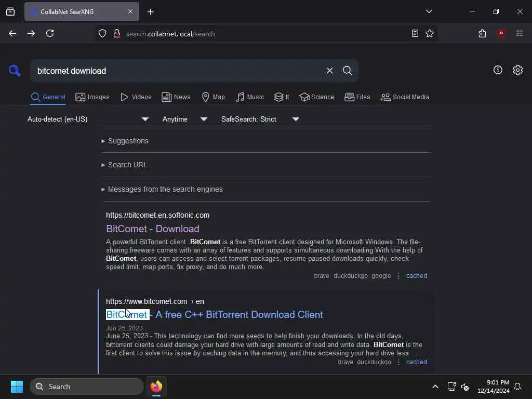This screenshot has width=532, height=399.
Task: Go back with browser back arrow
Action: [x=12, y=33]
